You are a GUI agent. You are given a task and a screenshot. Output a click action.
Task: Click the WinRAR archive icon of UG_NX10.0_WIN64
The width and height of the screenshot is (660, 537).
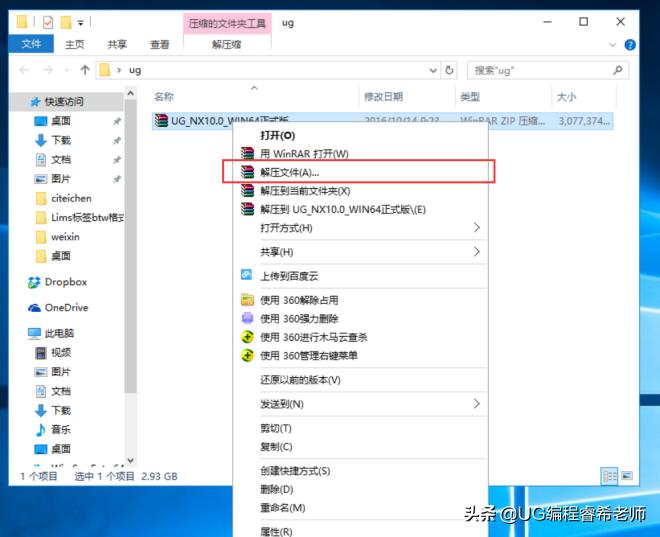coord(161,121)
